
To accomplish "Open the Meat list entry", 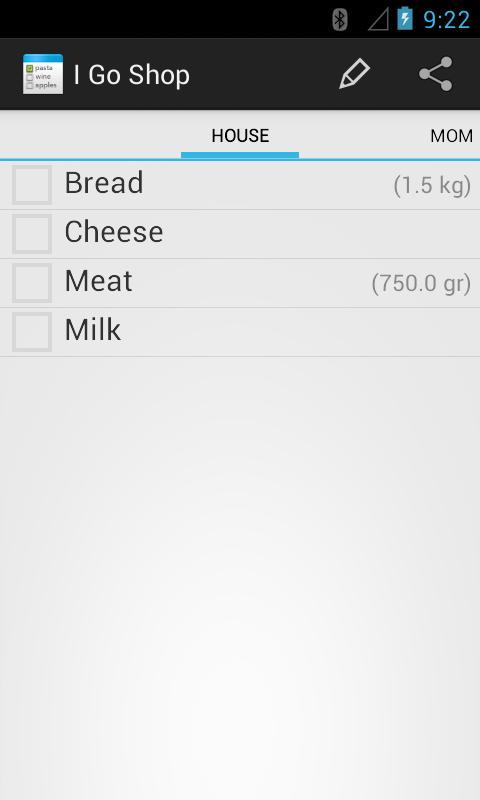I will 240,283.
